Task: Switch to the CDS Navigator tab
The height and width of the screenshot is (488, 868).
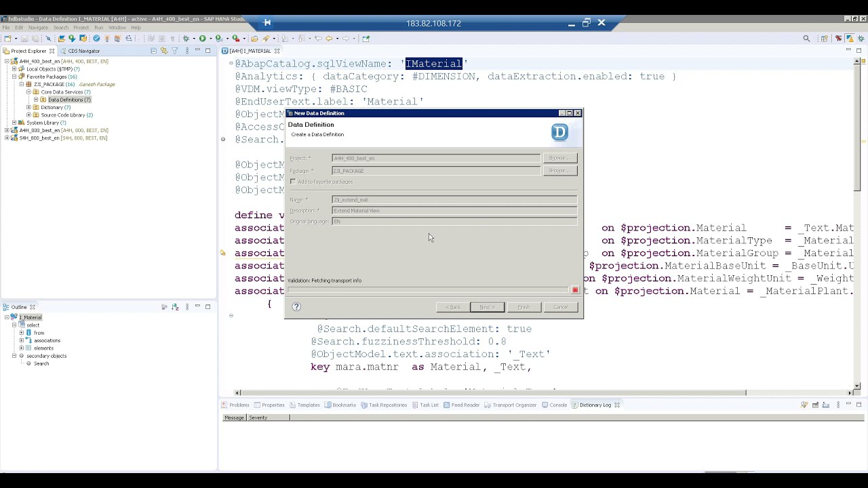Action: [x=80, y=51]
